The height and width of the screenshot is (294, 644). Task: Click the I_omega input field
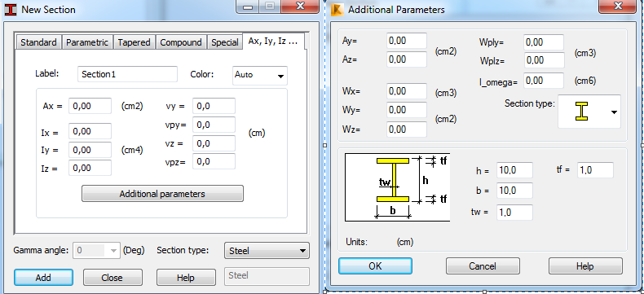(x=544, y=81)
